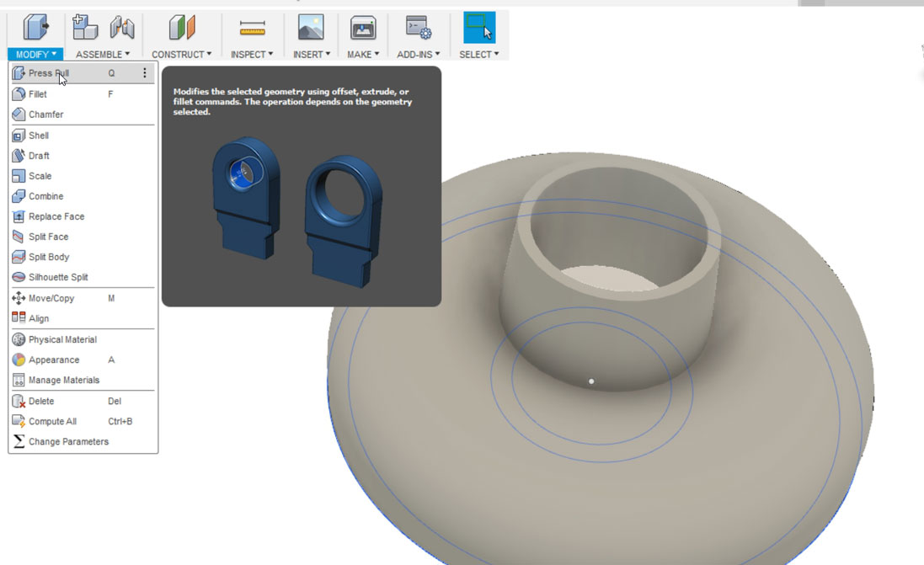The width and height of the screenshot is (924, 565).
Task: Click the Inspect measure ruler icon
Action: 252,28
